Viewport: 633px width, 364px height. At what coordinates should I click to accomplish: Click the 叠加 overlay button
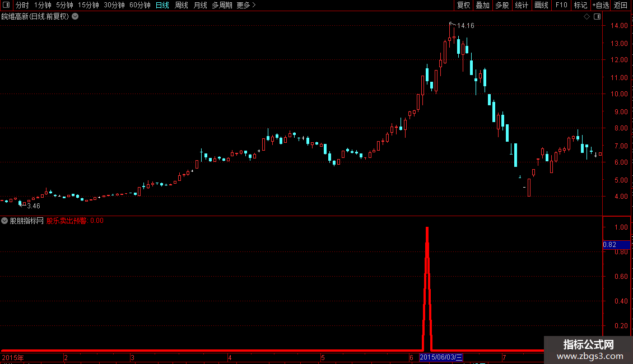(x=482, y=5)
